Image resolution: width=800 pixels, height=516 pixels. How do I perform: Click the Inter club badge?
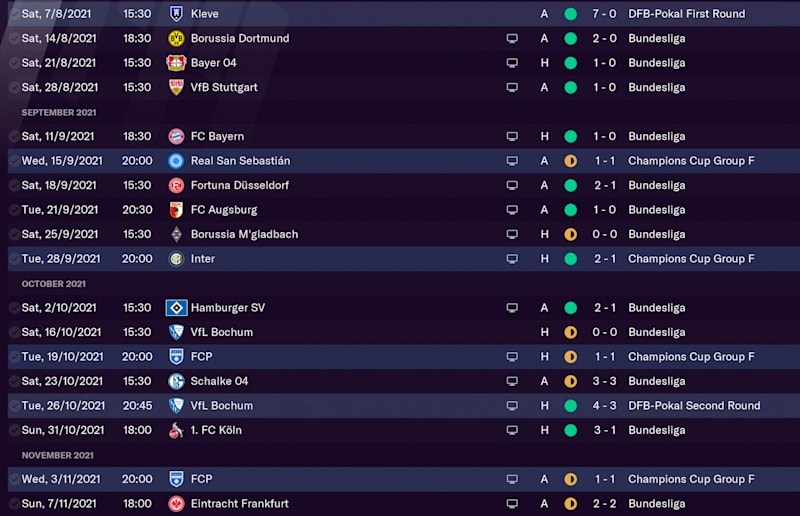coord(176,259)
